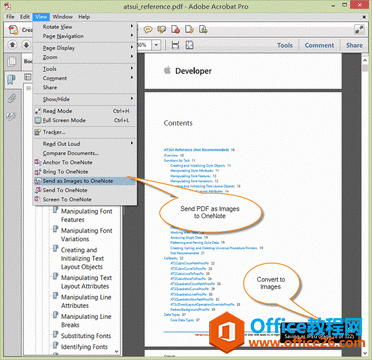
Task: Enable Read Mode from View menu
Action: [85, 111]
